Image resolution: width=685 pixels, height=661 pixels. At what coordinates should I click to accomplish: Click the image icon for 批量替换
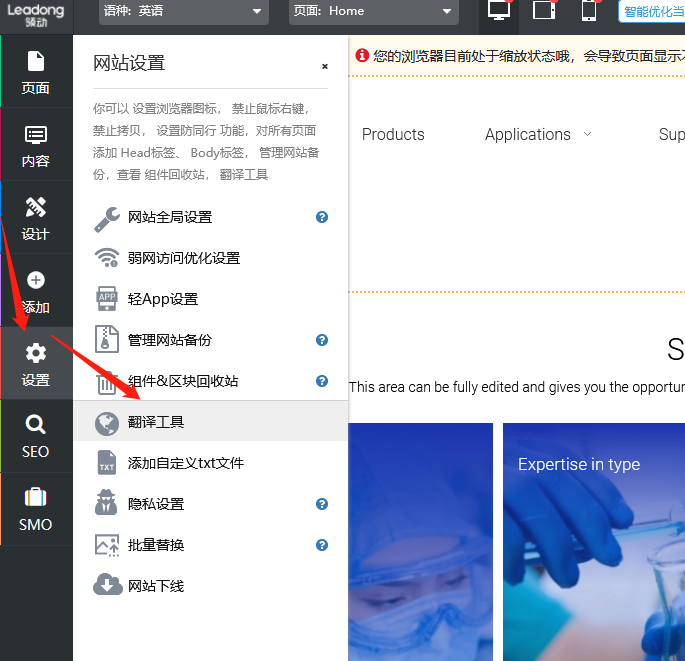pyautogui.click(x=107, y=545)
